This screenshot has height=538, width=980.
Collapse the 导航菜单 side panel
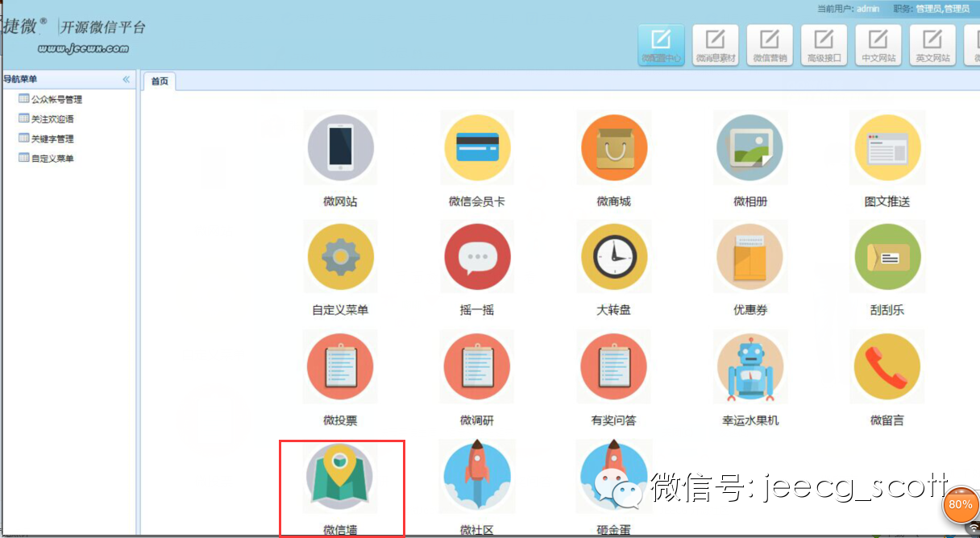[127, 79]
